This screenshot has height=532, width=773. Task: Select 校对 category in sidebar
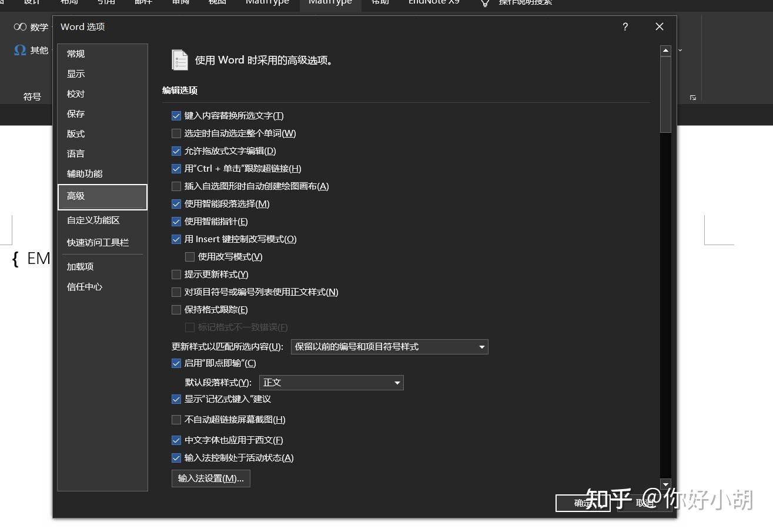click(102, 93)
